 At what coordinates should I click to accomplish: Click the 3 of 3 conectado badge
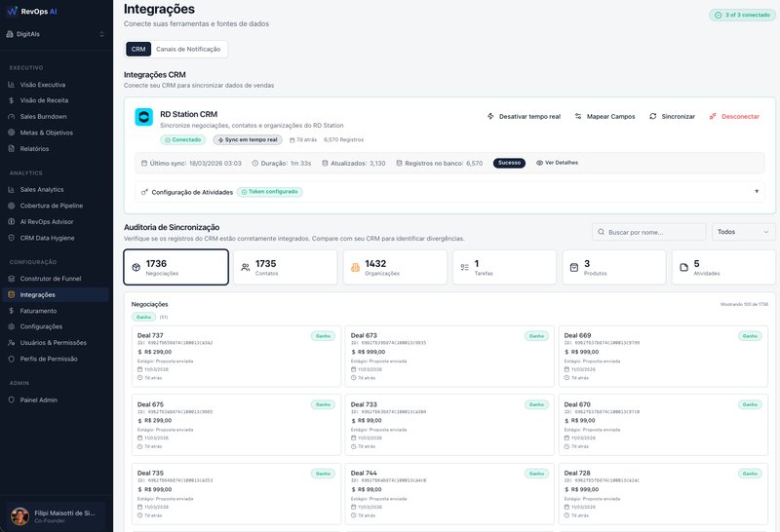(x=742, y=15)
